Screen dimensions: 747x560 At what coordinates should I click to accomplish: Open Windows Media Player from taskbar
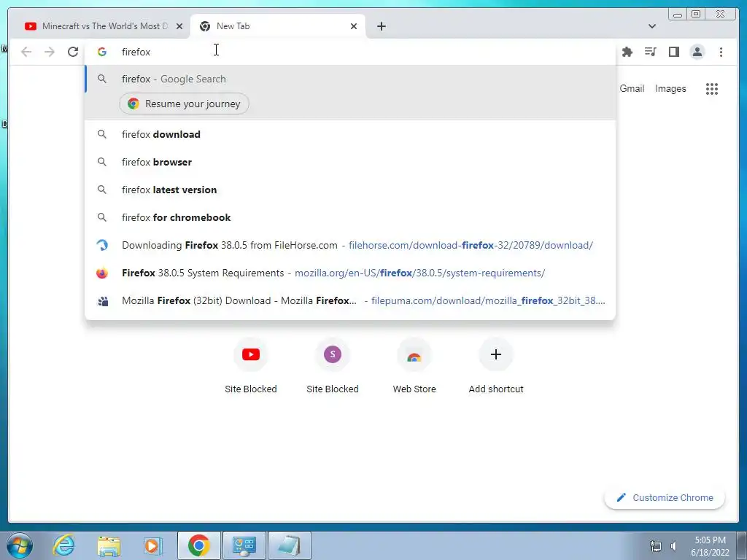pos(152,545)
